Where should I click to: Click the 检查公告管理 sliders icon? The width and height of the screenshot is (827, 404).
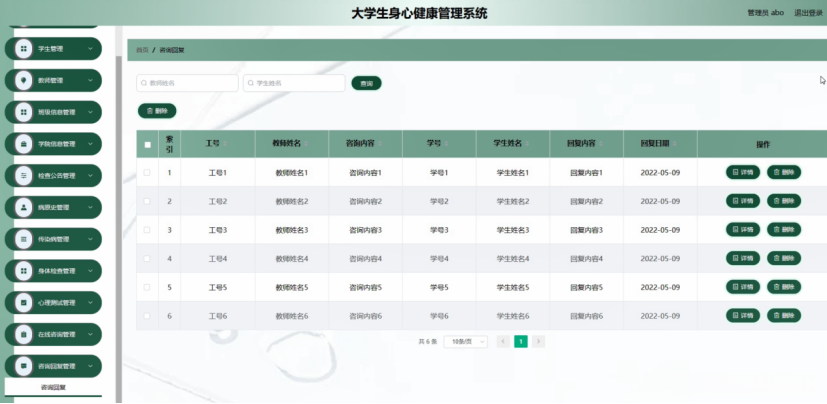[23, 176]
